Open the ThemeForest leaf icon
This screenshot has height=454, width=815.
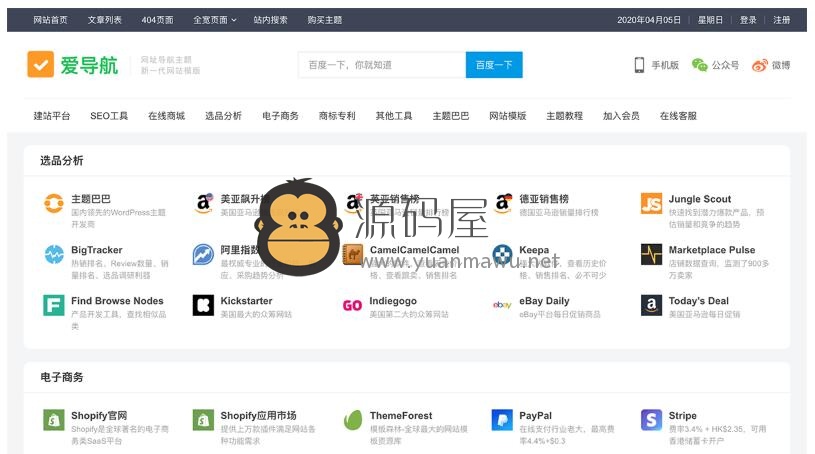pyautogui.click(x=353, y=420)
